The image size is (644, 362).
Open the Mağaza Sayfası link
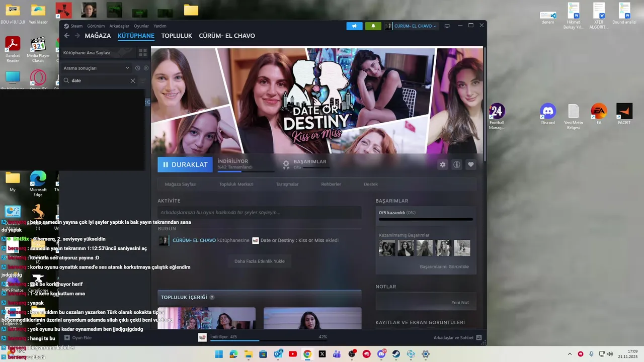pyautogui.click(x=181, y=184)
